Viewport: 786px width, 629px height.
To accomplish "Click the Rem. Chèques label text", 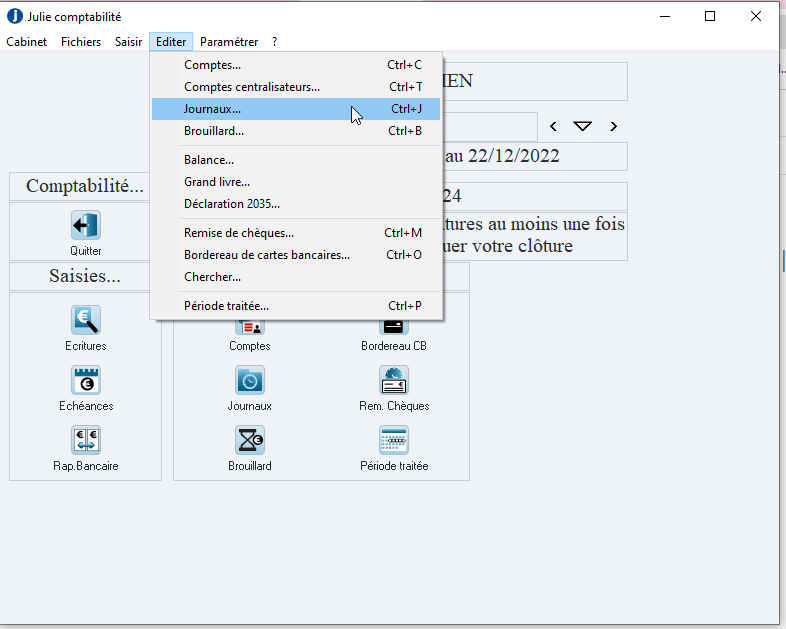I will coord(394,406).
